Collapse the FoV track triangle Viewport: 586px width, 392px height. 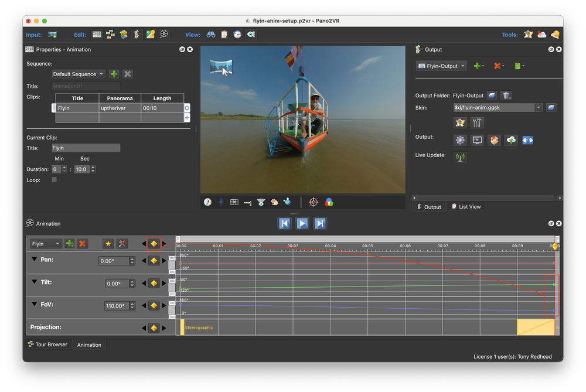pyautogui.click(x=34, y=304)
